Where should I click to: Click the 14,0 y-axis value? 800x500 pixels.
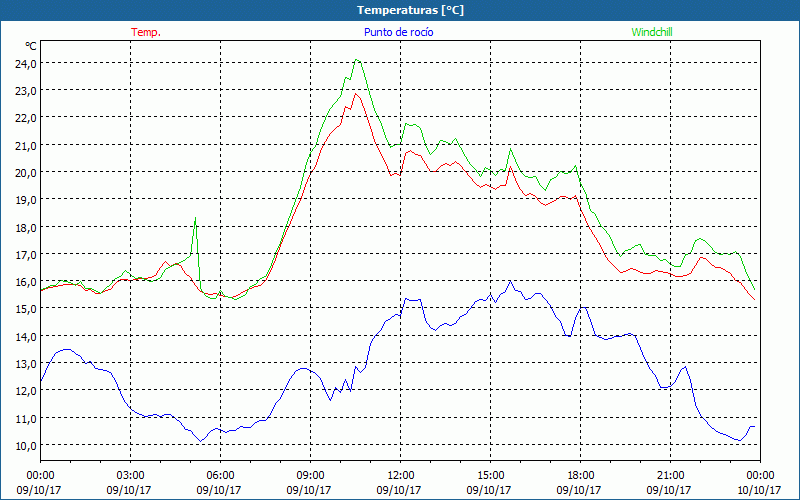tap(26, 337)
